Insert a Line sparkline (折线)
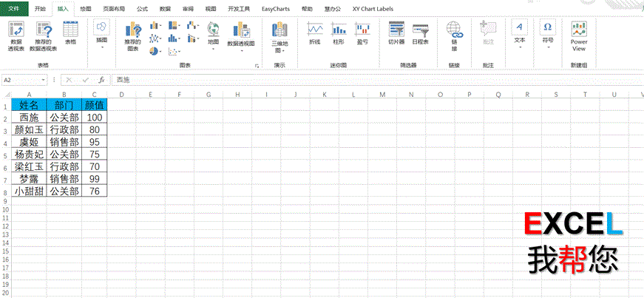Image resolution: width=644 pixels, height=298 pixels. click(x=315, y=33)
